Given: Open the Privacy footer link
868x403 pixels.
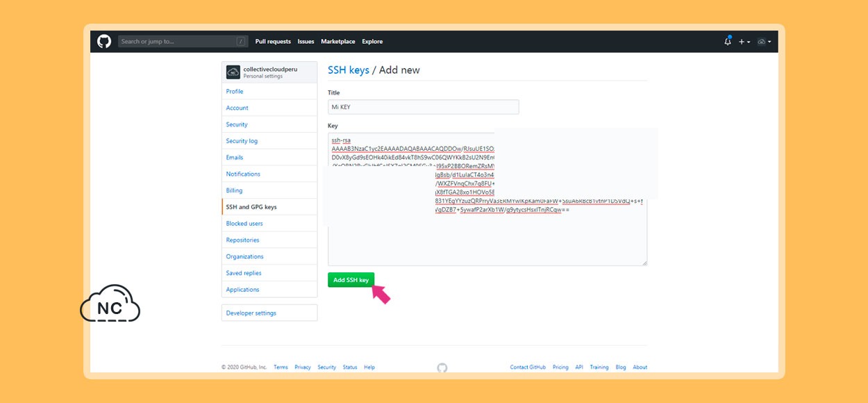Looking at the screenshot, I should tap(303, 368).
